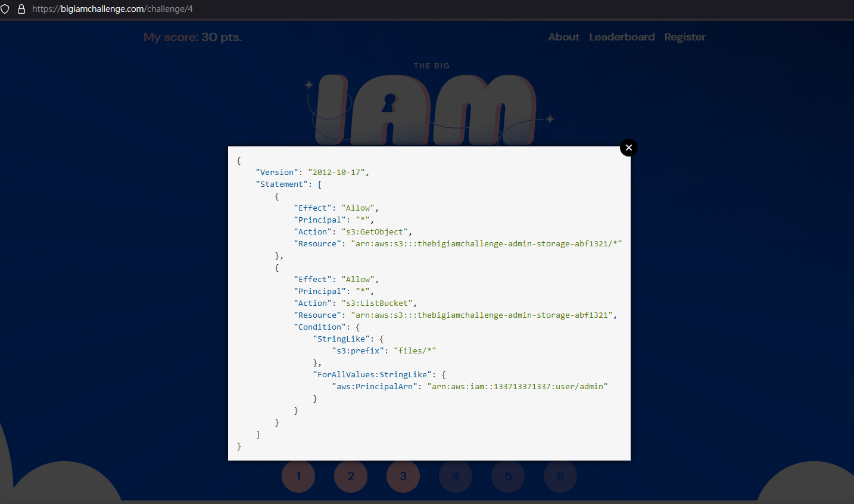Open the Register link

point(685,37)
